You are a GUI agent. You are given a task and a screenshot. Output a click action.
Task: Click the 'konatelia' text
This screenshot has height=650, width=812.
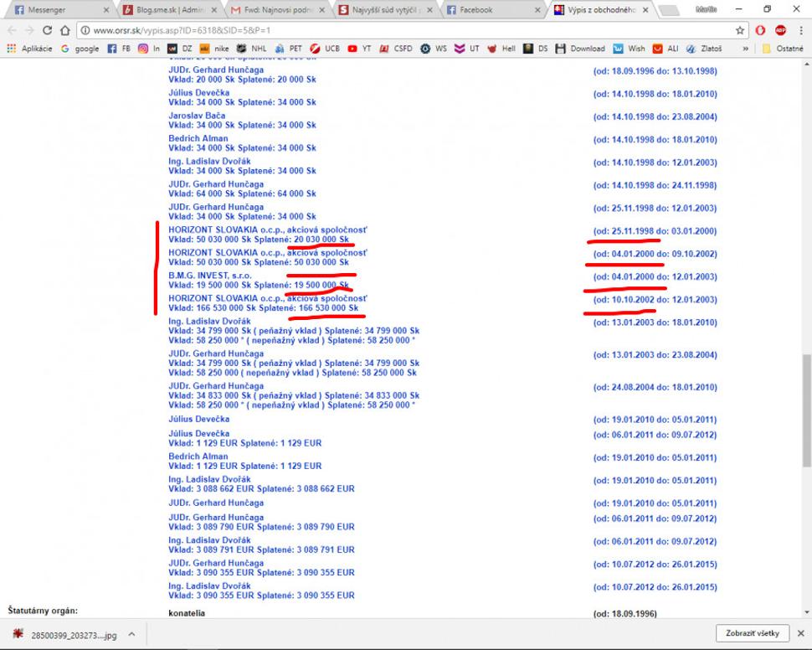tap(187, 613)
